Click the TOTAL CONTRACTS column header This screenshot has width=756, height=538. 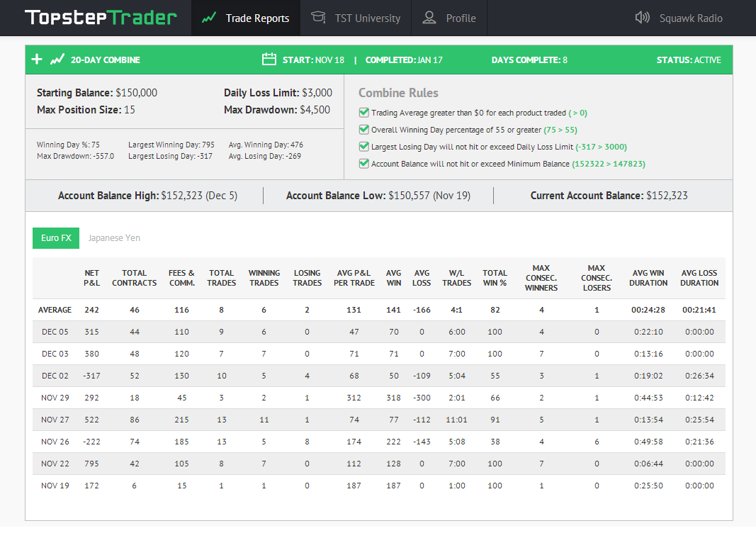pos(135,278)
